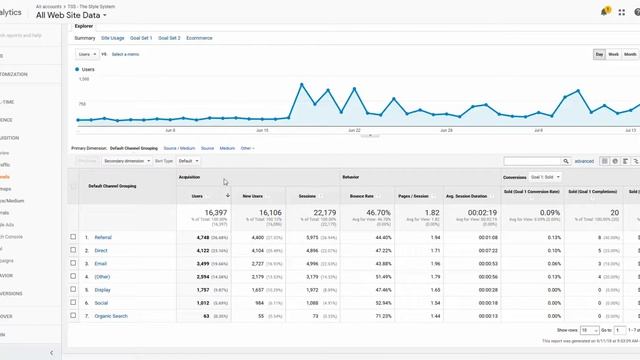This screenshot has width=640, height=360.
Task: Sort table by Sessions column
Action: (307, 196)
